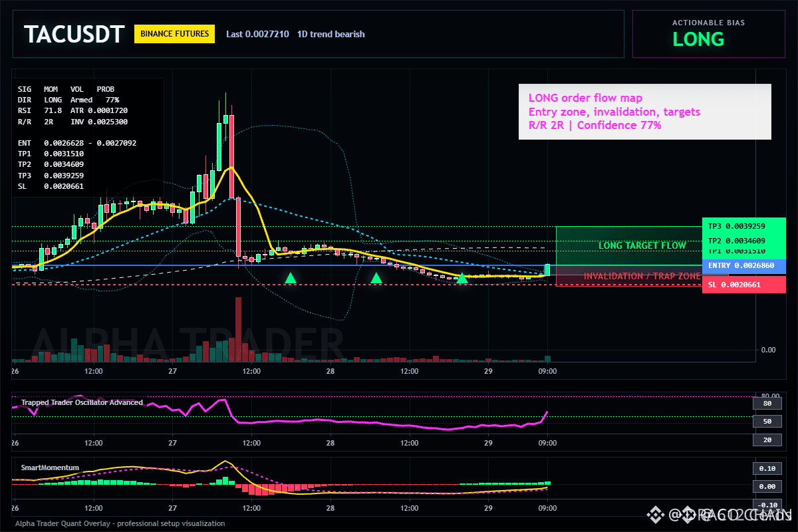
Task: Click the 80 level on oscillator axis
Action: pos(767,404)
